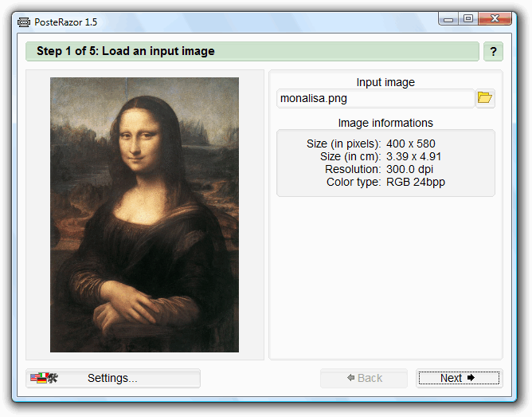
Task: Click the Input image label
Action: click(x=385, y=82)
